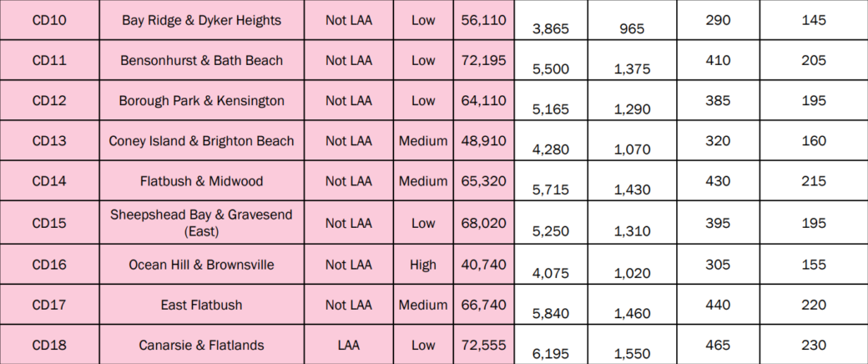Click the 145 value in CD10 row

[x=814, y=20]
